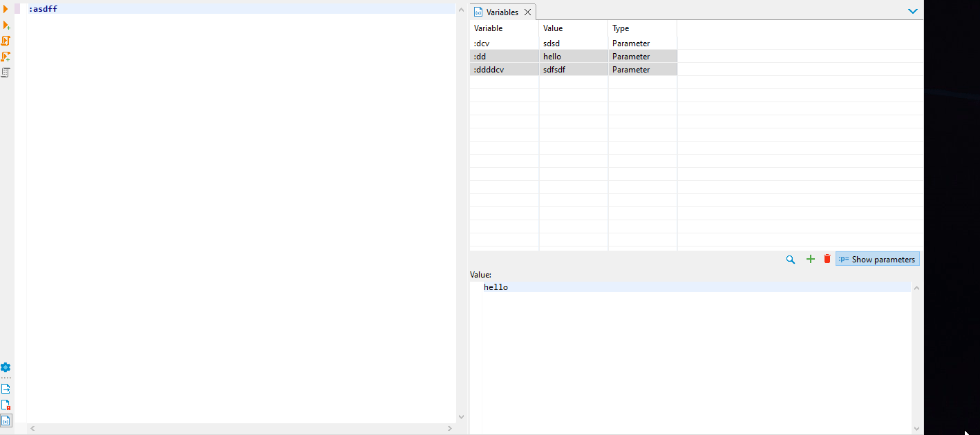Toggle the Show parameters button

click(x=877, y=258)
